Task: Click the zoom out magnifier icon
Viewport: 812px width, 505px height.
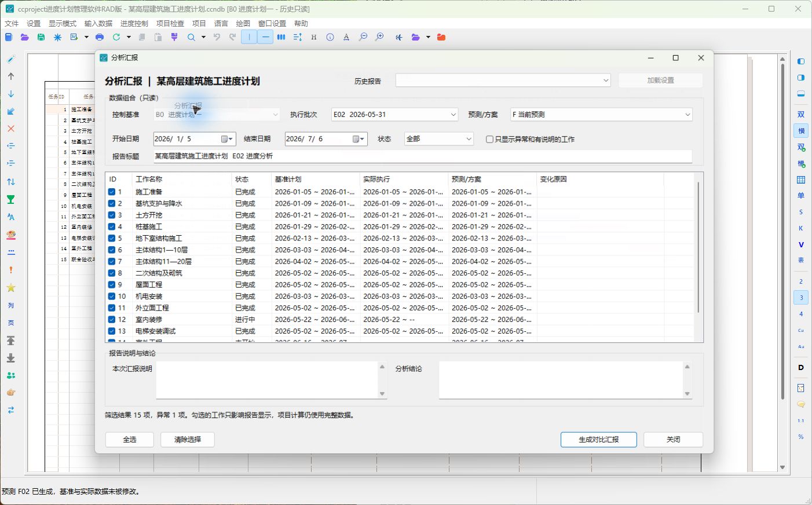Action: [363, 37]
